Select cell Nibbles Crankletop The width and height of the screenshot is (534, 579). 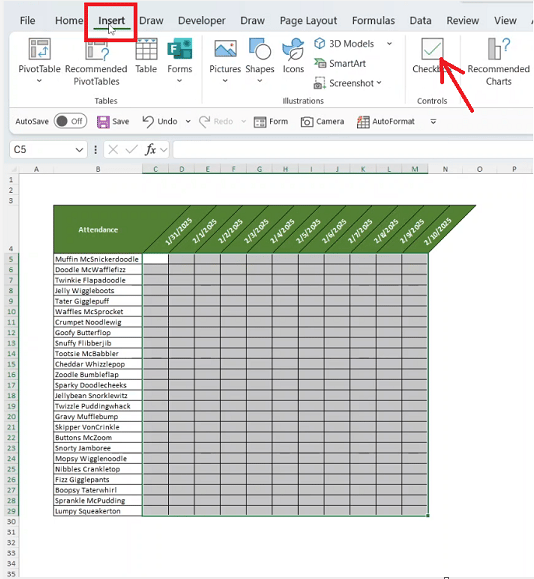pyautogui.click(x=98, y=469)
